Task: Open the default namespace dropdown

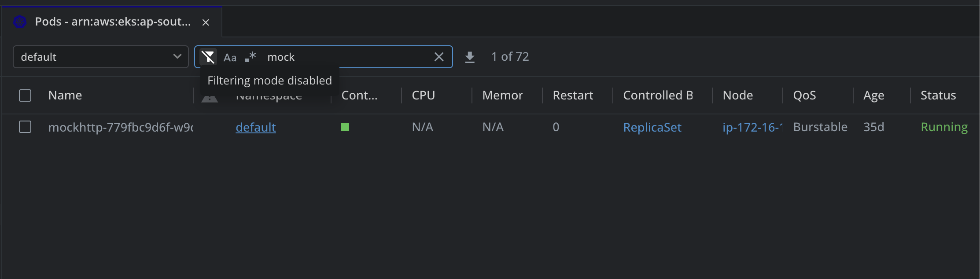Action: pos(101,57)
